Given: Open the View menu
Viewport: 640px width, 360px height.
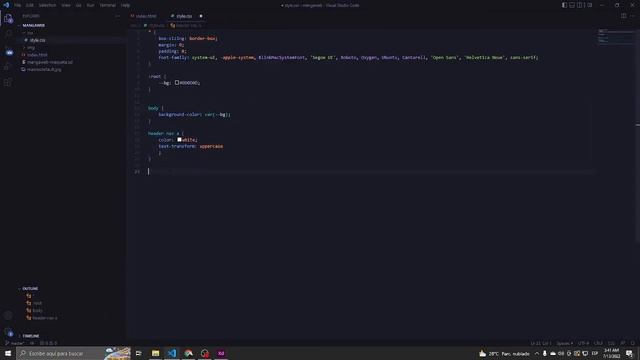Looking at the screenshot, I should 66,5.
